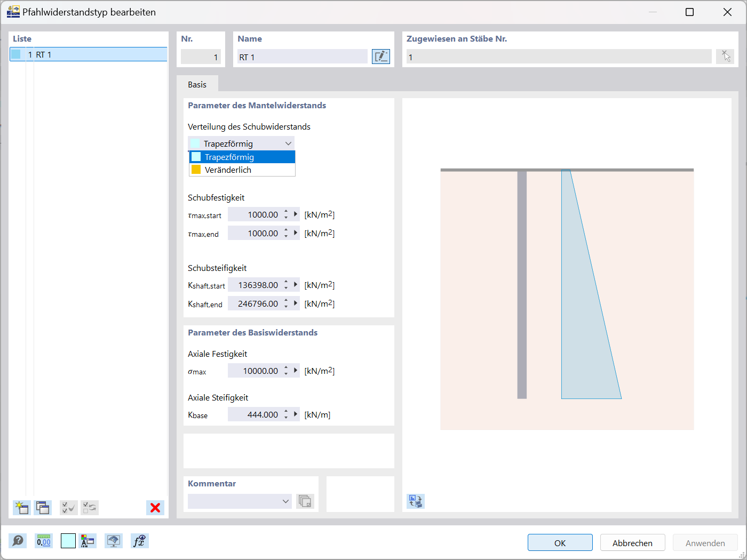This screenshot has height=560, width=747.
Task: Open the Name edit pencil icon
Action: pos(380,56)
